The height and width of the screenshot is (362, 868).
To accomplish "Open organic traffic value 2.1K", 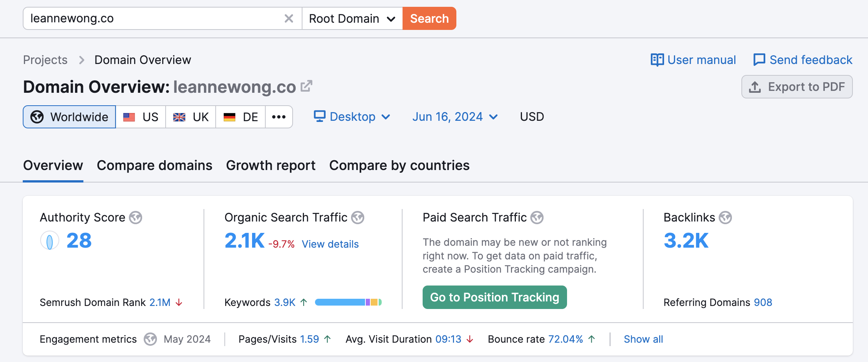I will [x=244, y=240].
